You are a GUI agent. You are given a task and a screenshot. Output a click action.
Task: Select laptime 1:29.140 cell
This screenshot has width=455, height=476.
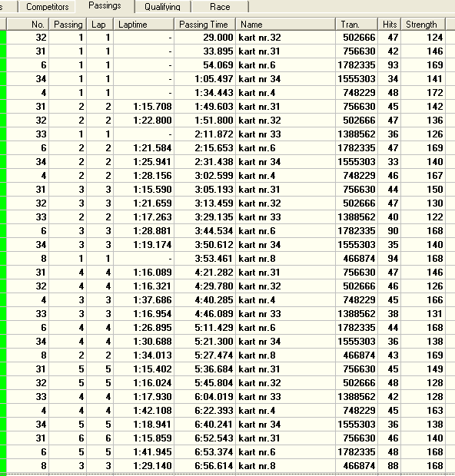point(144,466)
